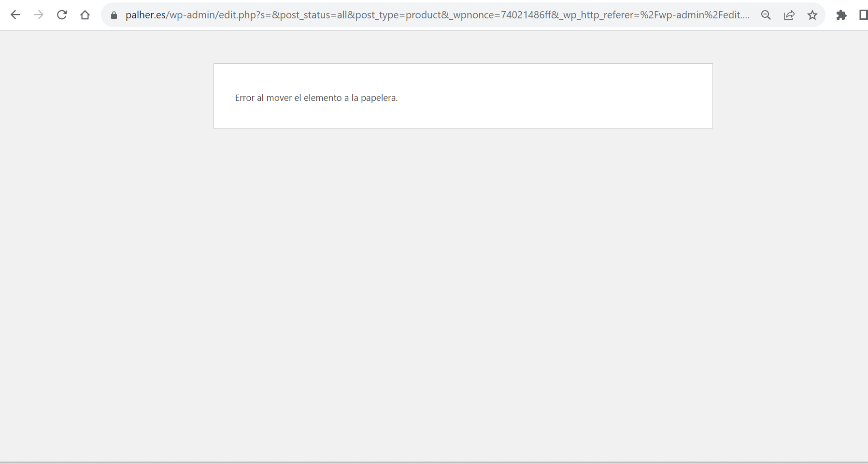This screenshot has height=464, width=868.
Task: Go back to the previous page
Action: click(x=15, y=15)
